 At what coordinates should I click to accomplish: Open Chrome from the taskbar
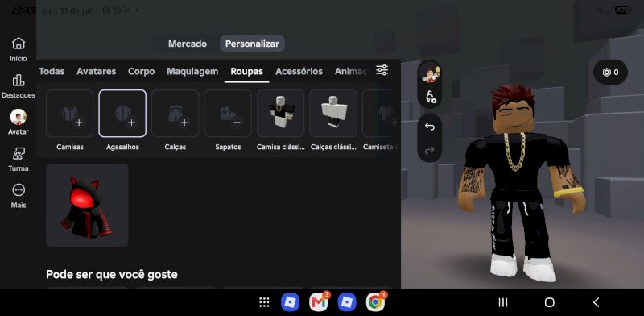[375, 302]
